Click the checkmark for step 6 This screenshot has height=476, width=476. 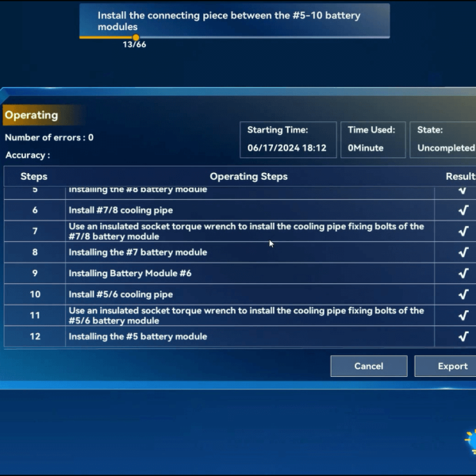pyautogui.click(x=463, y=210)
